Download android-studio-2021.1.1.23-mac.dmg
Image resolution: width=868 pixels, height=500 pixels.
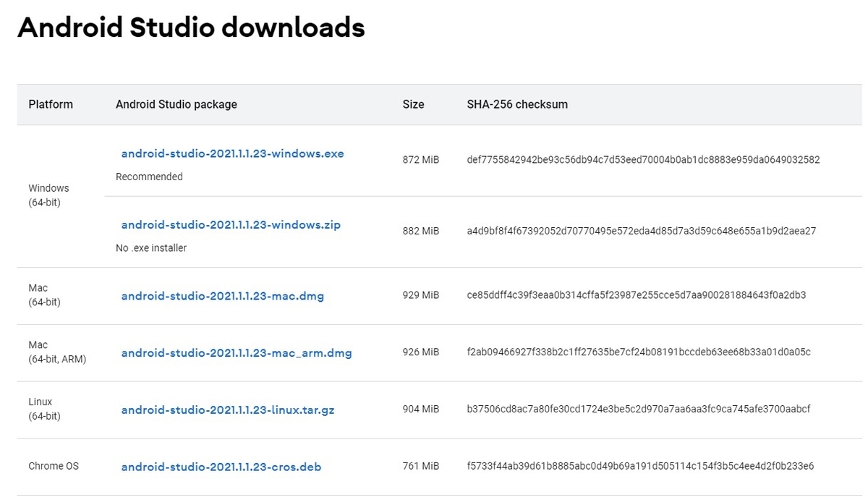point(223,296)
